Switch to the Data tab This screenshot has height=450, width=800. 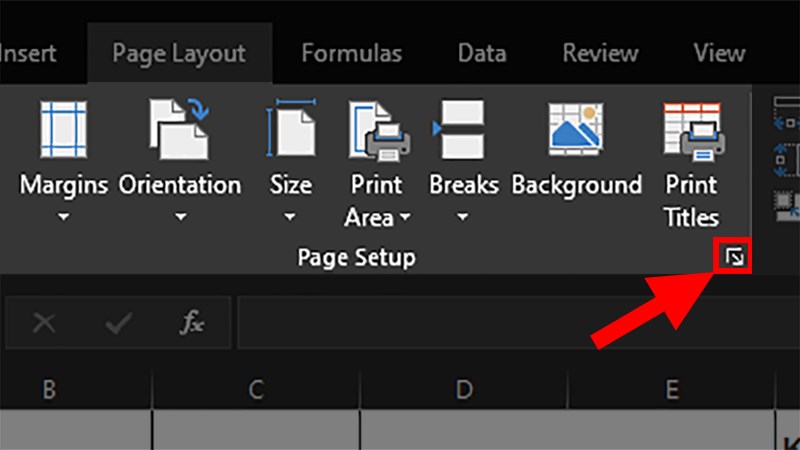point(482,53)
